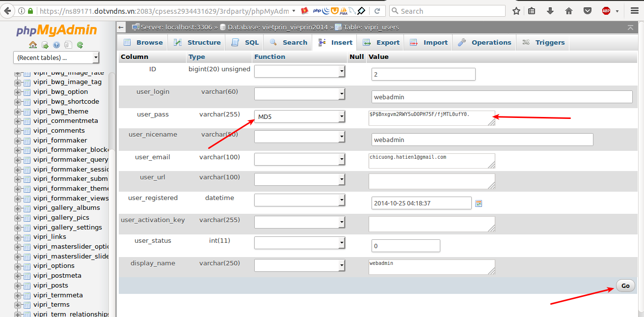Open the Function dropdown for user_activation_key
The image size is (644, 317).
pos(299,222)
